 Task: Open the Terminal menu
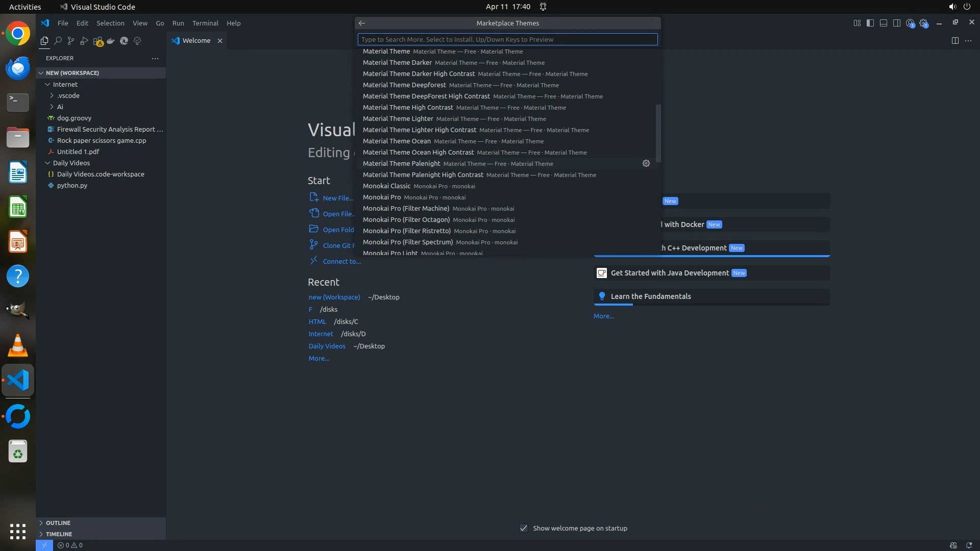pyautogui.click(x=205, y=23)
